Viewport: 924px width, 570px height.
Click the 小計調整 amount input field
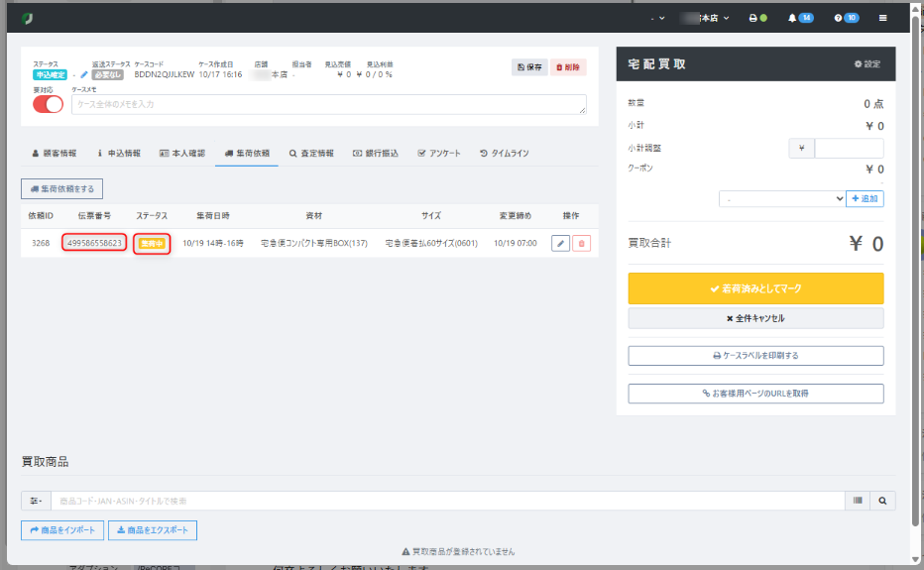(x=848, y=148)
